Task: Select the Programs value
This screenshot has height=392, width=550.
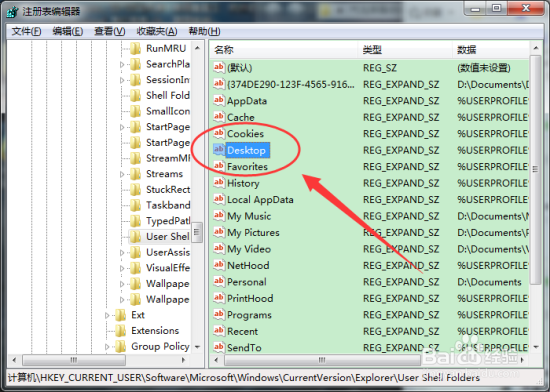Action: [x=249, y=315]
